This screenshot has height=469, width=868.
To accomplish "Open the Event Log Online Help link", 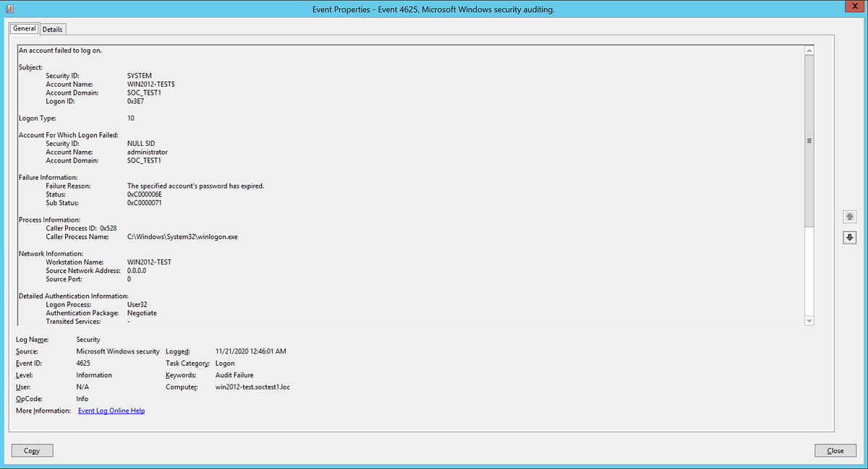I will (x=111, y=410).
